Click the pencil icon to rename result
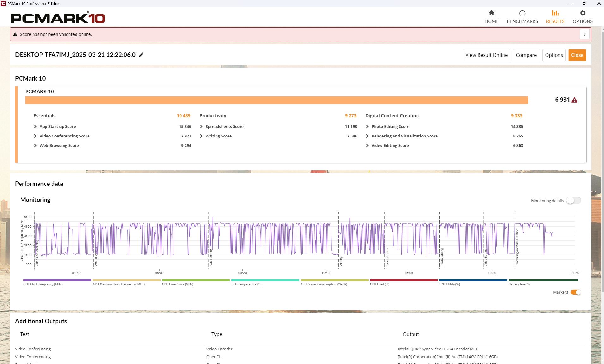The image size is (604, 364). pos(142,55)
